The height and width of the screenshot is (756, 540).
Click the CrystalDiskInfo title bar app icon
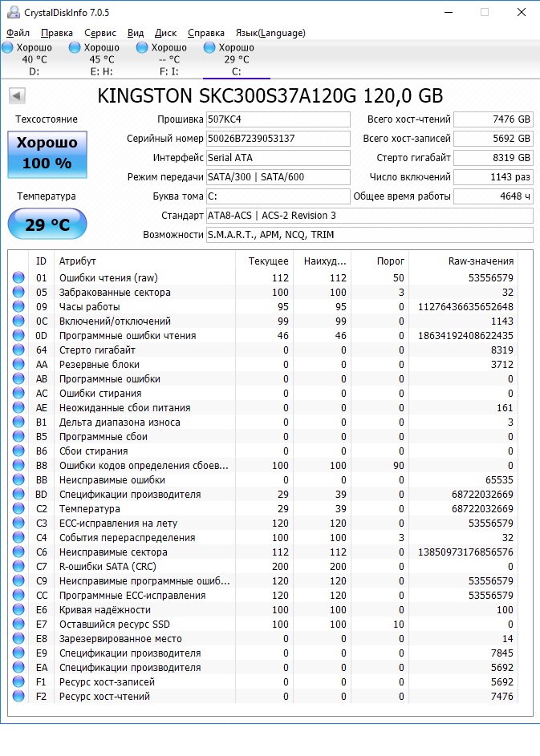click(x=14, y=12)
